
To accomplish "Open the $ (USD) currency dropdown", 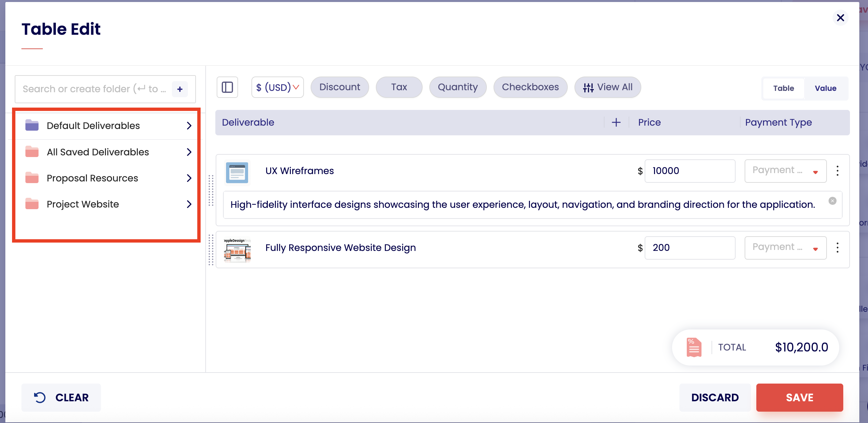I will click(x=278, y=87).
